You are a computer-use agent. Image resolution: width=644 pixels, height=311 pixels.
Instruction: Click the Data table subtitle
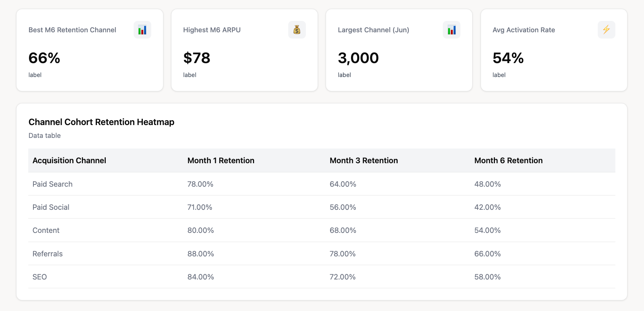pyautogui.click(x=44, y=135)
